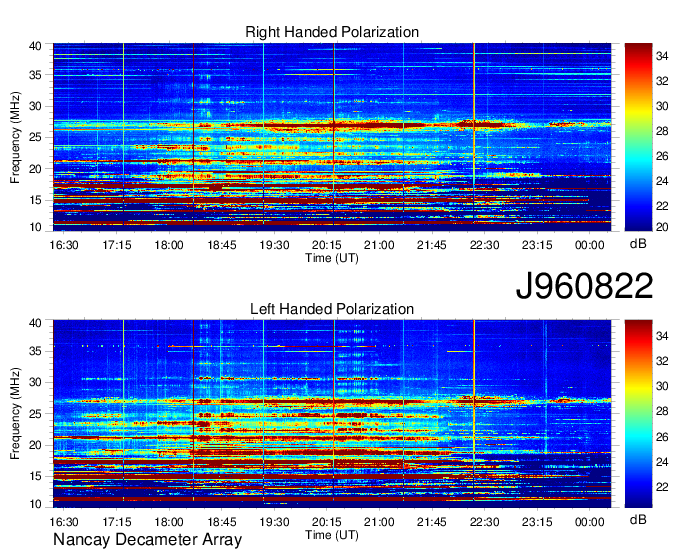Click the 25 frequency tick of the Left Handed plot

coord(36,414)
